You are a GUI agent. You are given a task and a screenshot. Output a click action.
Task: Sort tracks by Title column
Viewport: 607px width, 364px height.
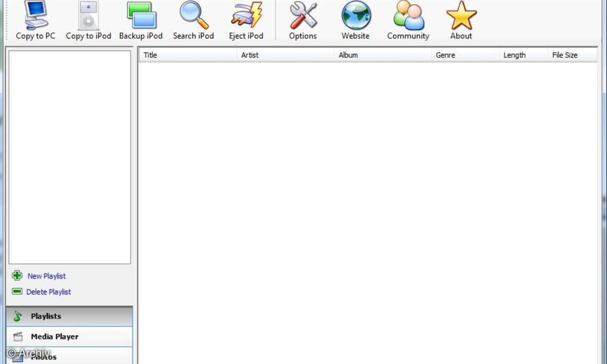188,55
